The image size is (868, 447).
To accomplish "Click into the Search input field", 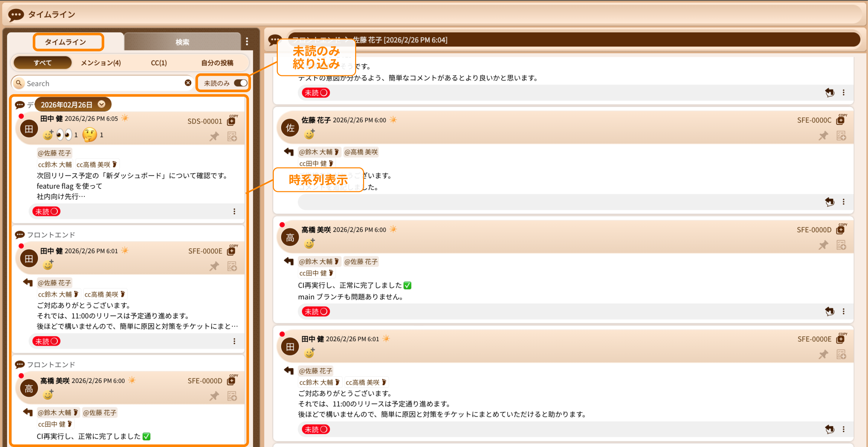I will pyautogui.click(x=101, y=83).
